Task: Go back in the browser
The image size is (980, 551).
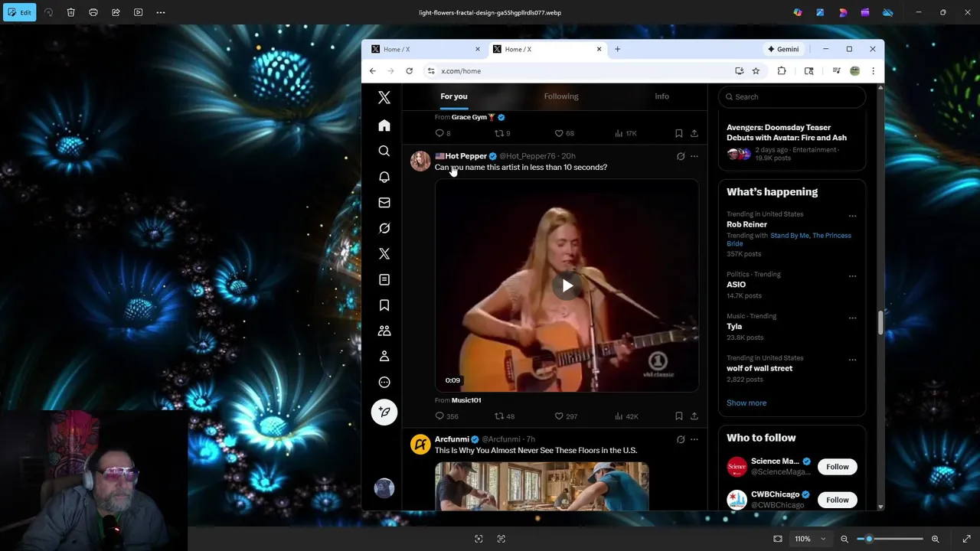Action: pyautogui.click(x=373, y=71)
